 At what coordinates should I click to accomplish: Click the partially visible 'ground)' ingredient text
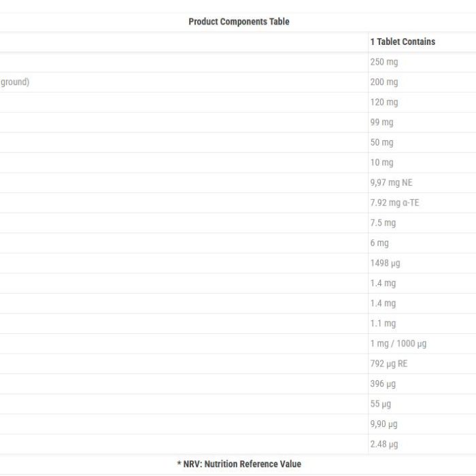coord(14,82)
